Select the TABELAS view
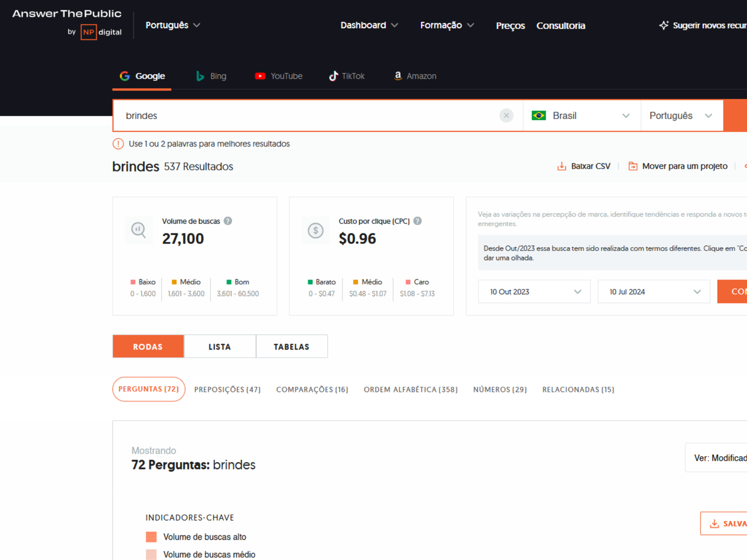The image size is (747, 560). coord(292,346)
